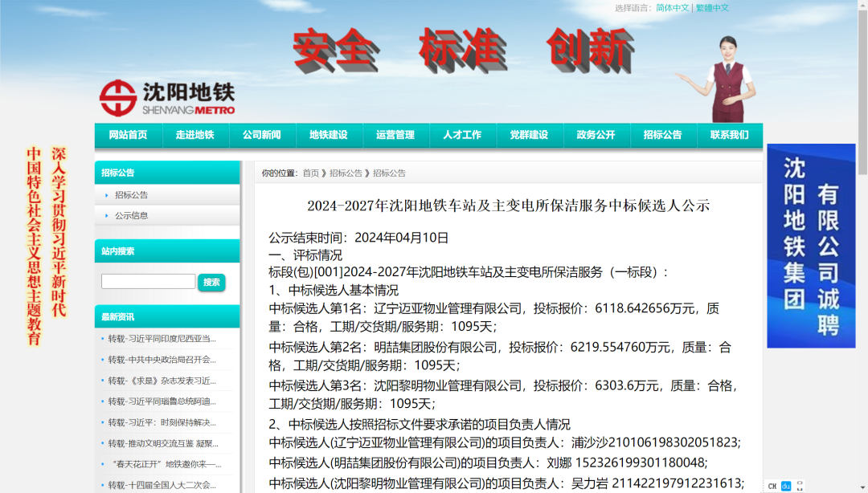Open news 转载-习近平同印度尼西亚当...

(x=162, y=339)
